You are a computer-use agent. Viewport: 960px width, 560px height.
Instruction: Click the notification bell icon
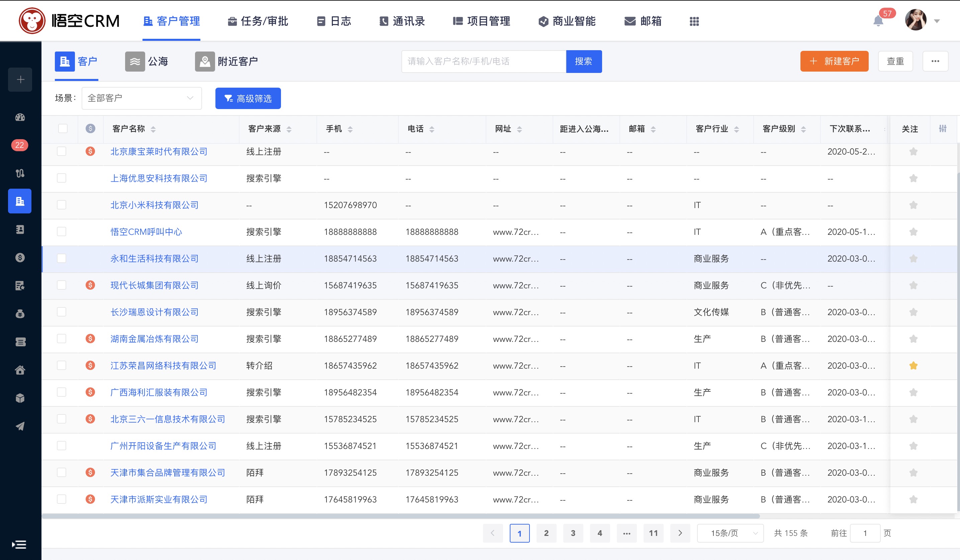tap(878, 21)
